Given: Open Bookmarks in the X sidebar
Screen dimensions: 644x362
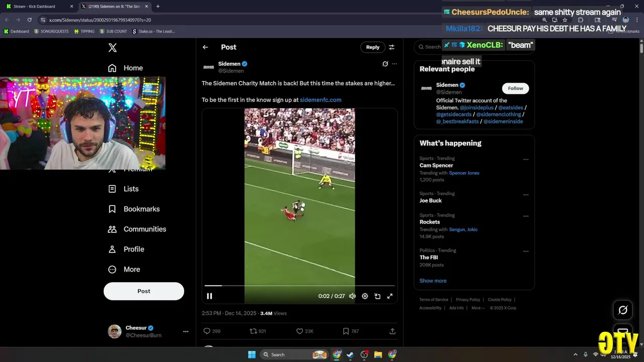Looking at the screenshot, I should pos(134,209).
